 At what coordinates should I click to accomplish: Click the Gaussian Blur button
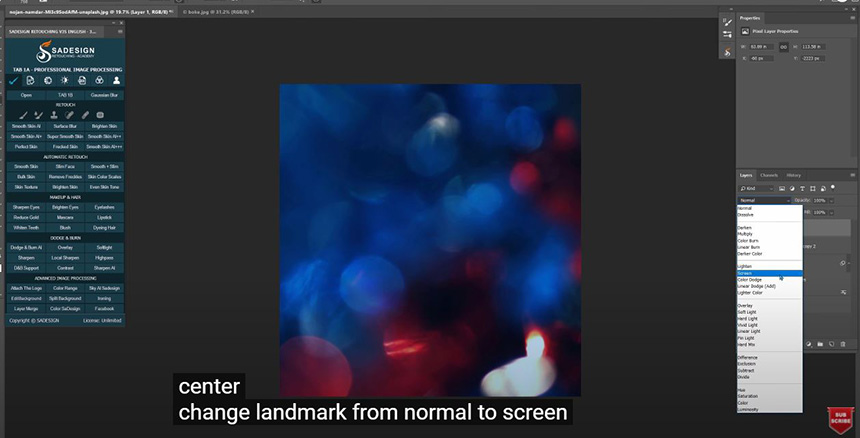click(x=104, y=95)
